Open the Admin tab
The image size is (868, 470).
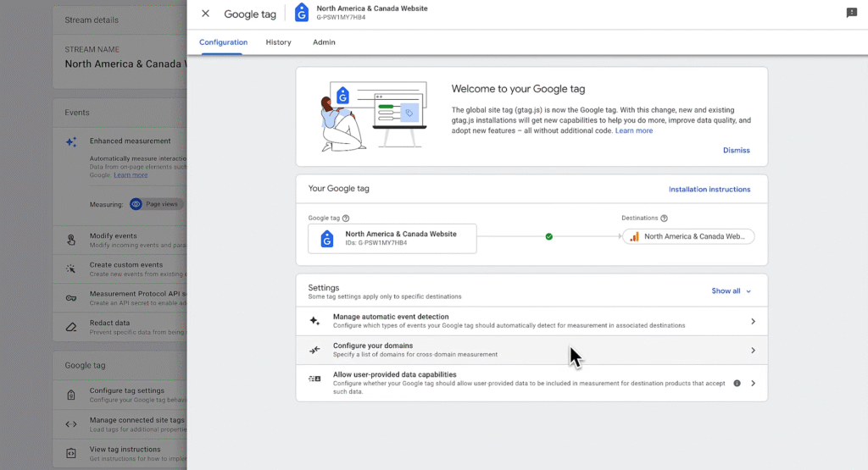[324, 42]
